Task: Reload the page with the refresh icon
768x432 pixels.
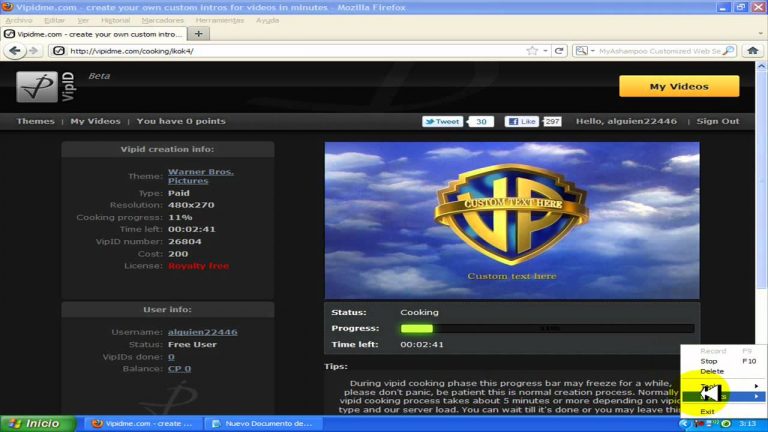Action: [558, 50]
